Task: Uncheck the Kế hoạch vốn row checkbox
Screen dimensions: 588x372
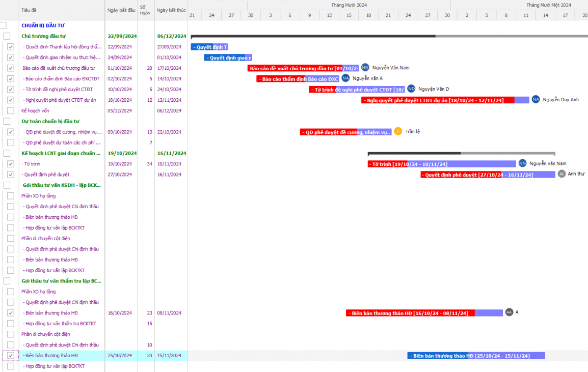Action: (x=11, y=110)
